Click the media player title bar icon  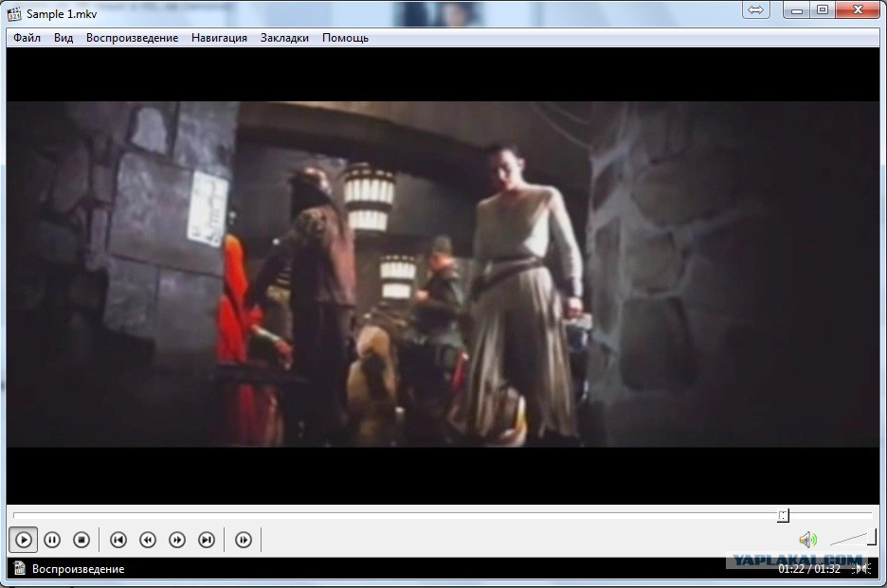click(14, 13)
